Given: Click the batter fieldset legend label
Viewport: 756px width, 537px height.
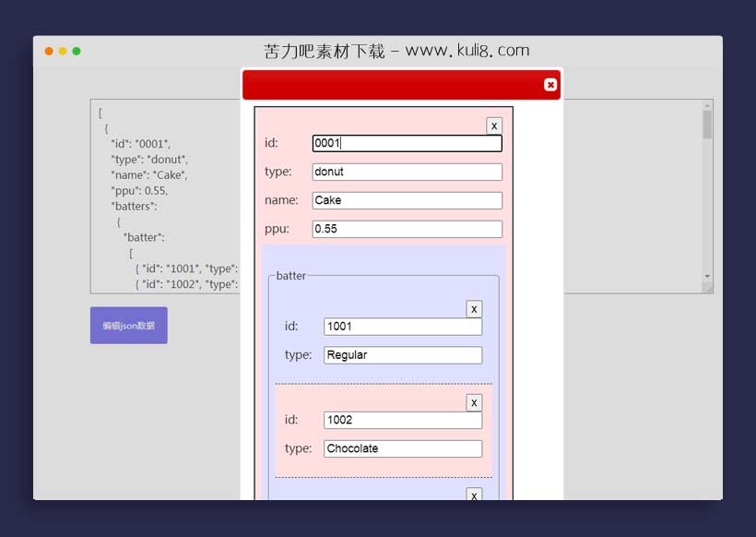Looking at the screenshot, I should pos(290,275).
